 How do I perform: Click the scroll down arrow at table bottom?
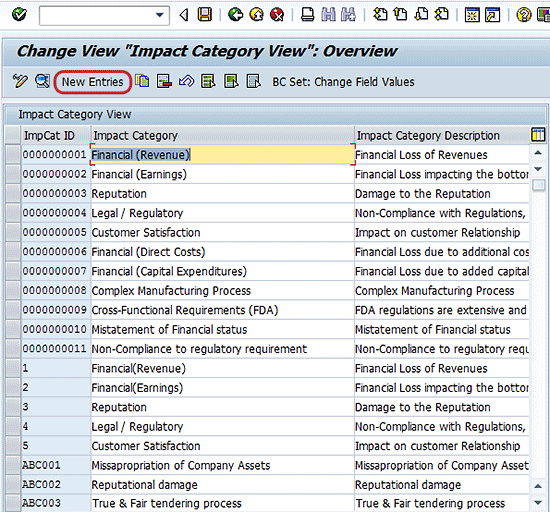(x=538, y=503)
